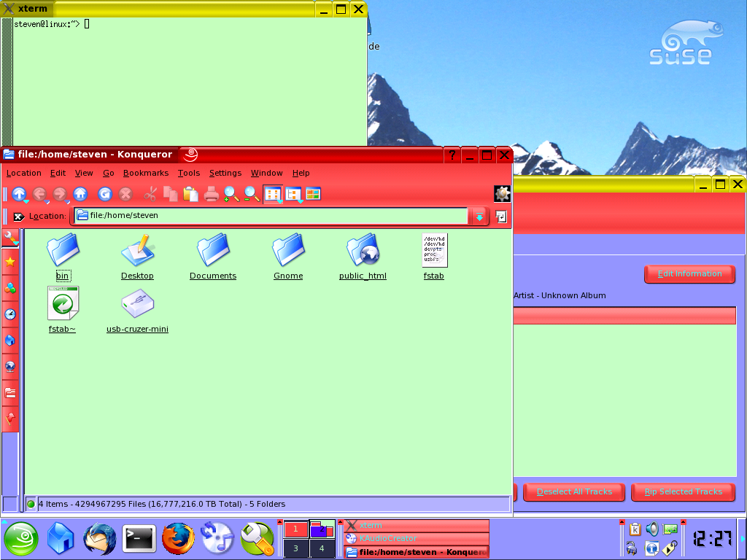Screen dimensions: 747x560
Task: Show the Network globe sidebar panel
Action: [x=10, y=366]
